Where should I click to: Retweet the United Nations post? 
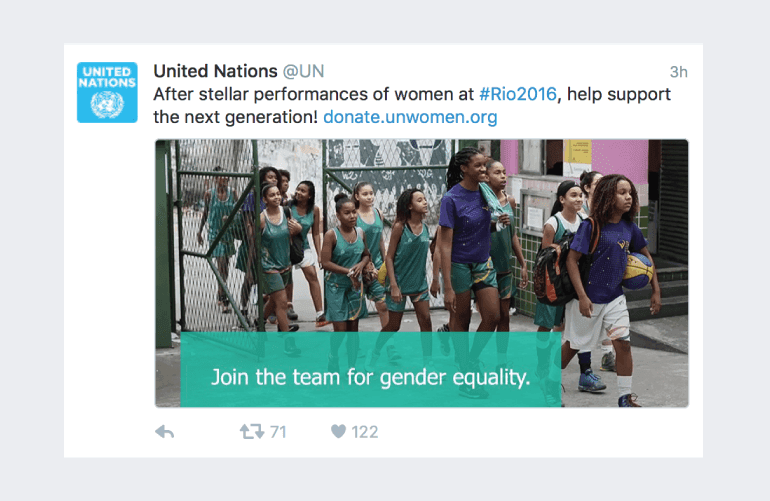251,432
